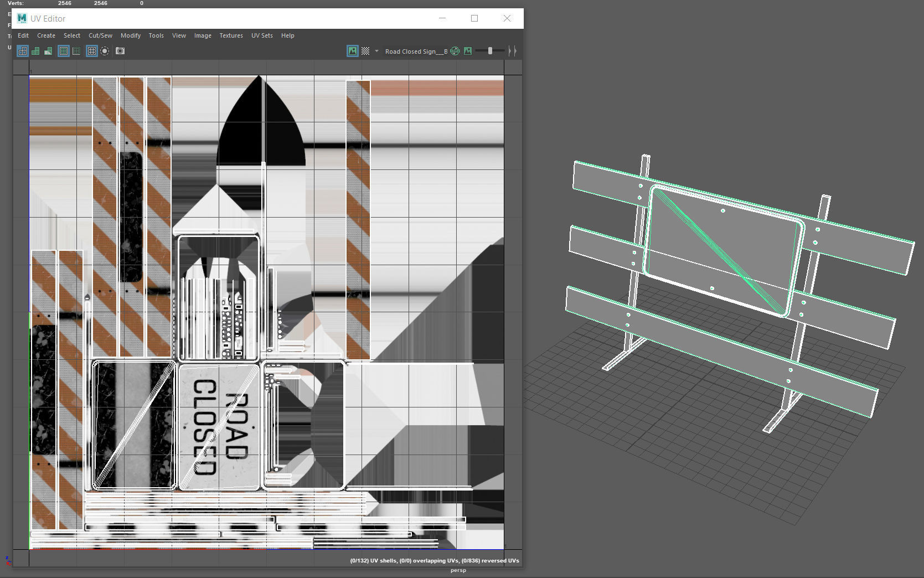The image size is (924, 578).
Task: Click the isolate select dashed circle icon
Action: (x=105, y=51)
